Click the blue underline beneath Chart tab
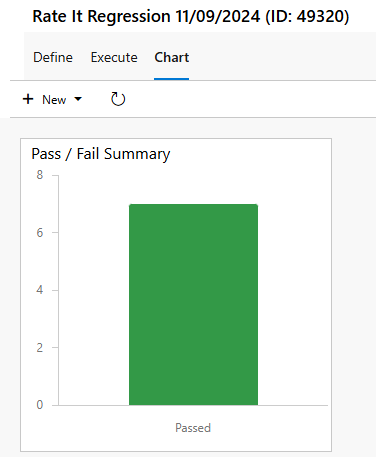 171,79
